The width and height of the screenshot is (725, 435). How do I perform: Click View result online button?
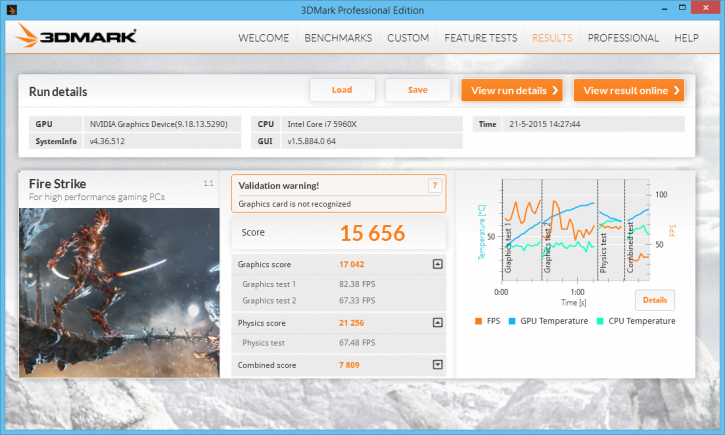pos(628,90)
